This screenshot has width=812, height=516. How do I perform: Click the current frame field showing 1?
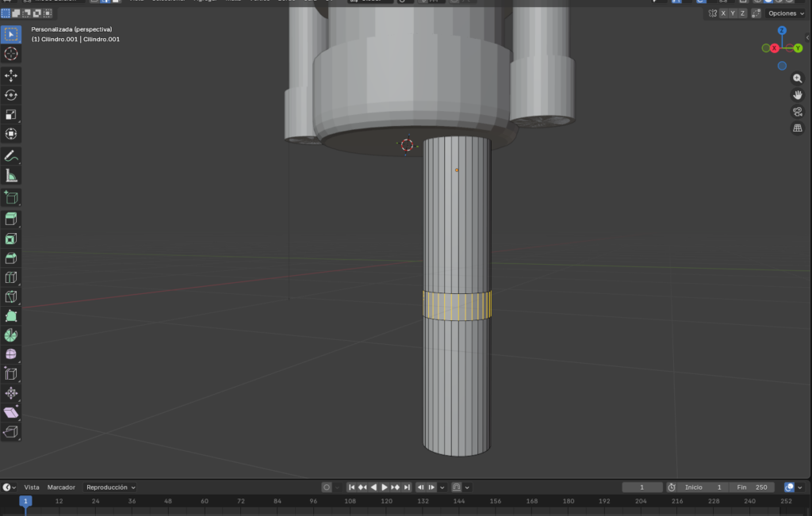point(642,487)
